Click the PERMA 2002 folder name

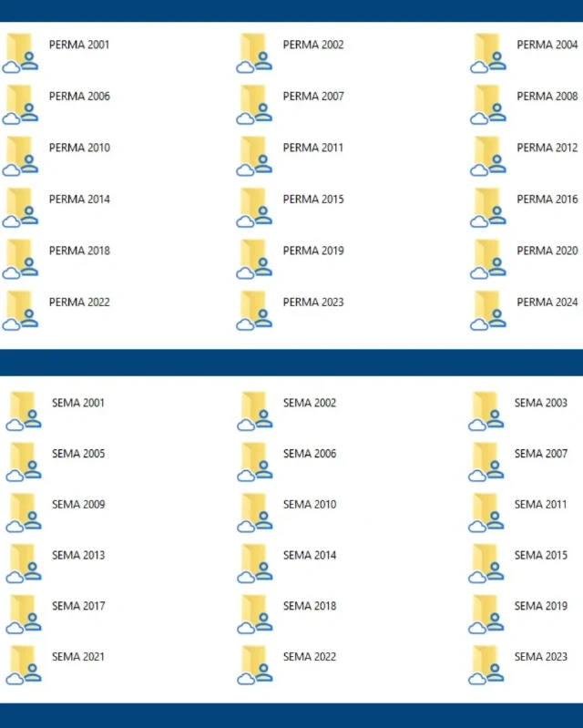click(x=313, y=45)
